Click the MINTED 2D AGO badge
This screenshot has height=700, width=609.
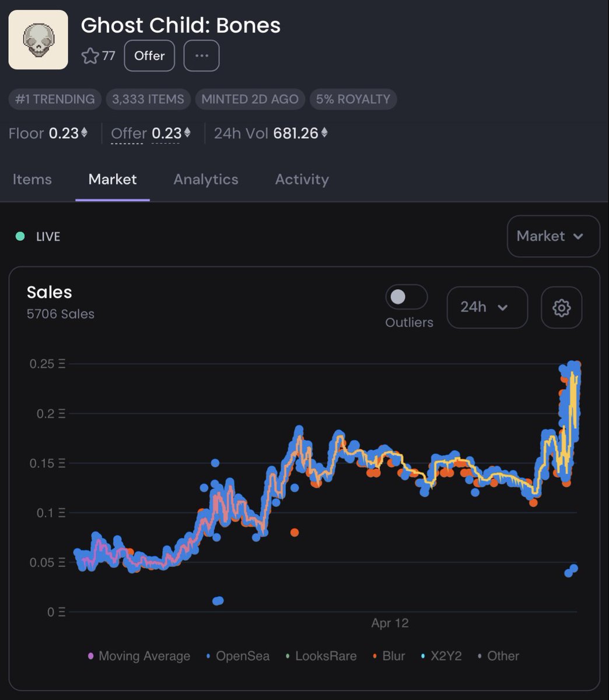click(x=250, y=99)
